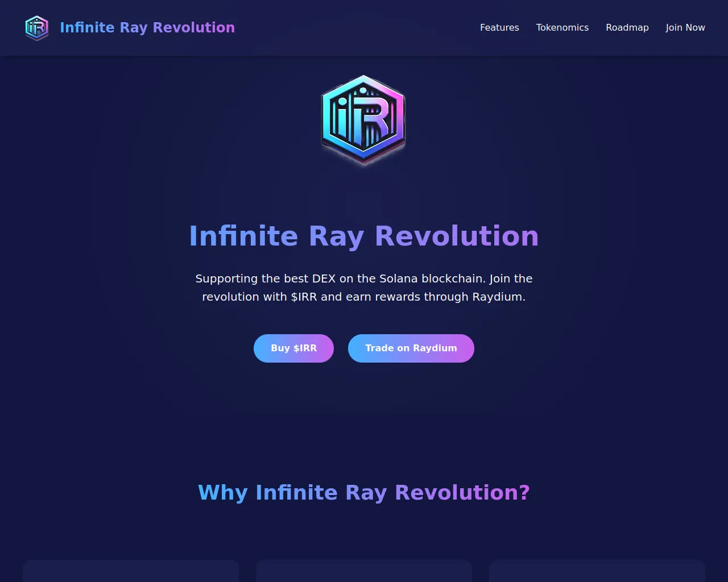The height and width of the screenshot is (582, 728).
Task: Click the large Infinite Ray Revolution hero heading
Action: click(x=364, y=236)
